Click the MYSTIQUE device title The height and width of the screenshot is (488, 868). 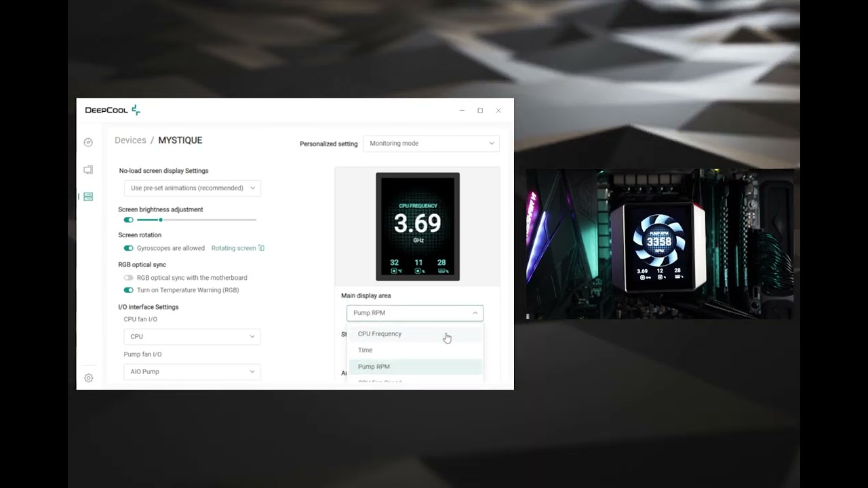tap(180, 140)
